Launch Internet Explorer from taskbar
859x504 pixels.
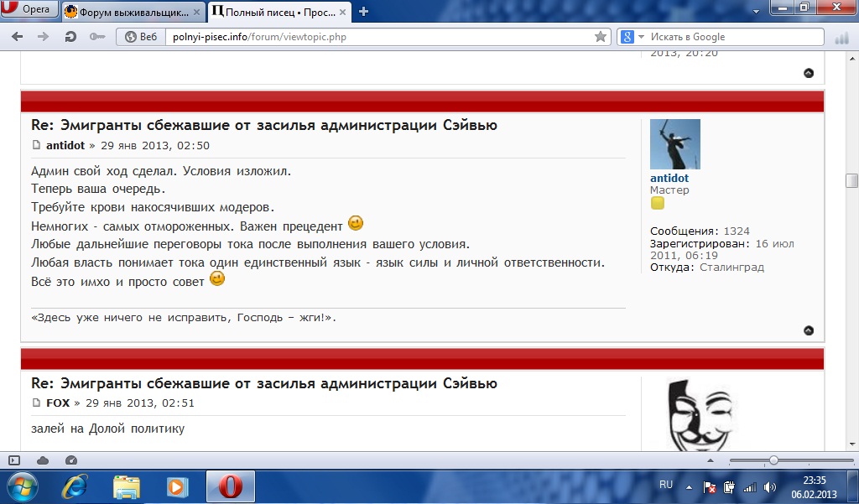(x=75, y=486)
